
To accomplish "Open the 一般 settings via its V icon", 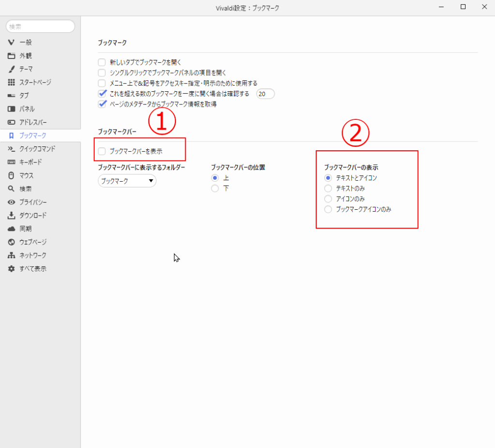I will click(11, 43).
